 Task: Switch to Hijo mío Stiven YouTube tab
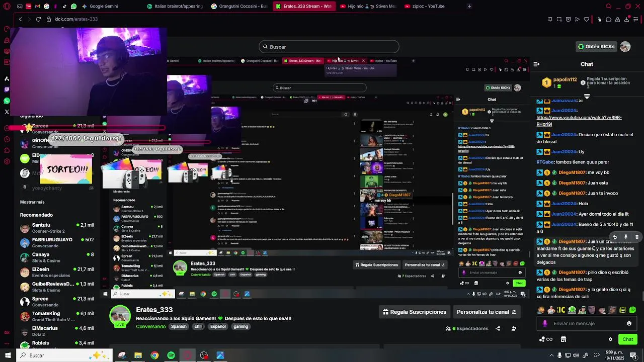(368, 6)
